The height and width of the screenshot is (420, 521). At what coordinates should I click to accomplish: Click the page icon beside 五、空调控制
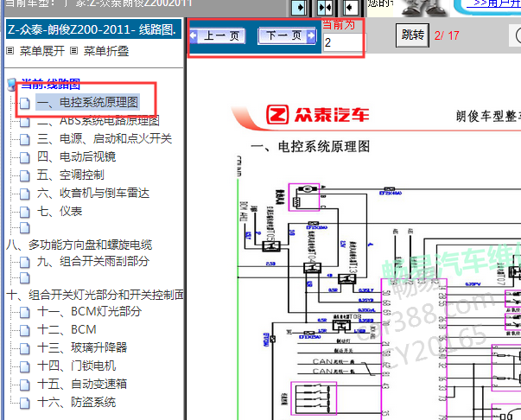[x=24, y=175]
